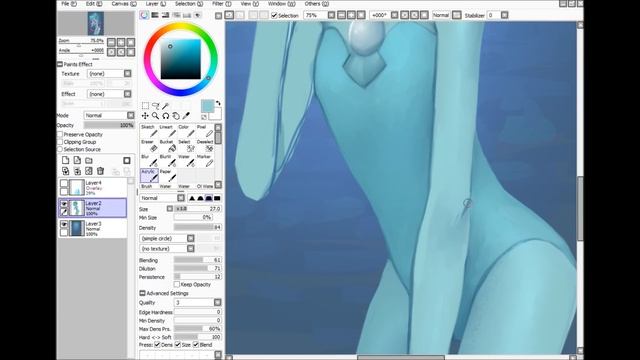The height and width of the screenshot is (360, 640).
Task: Open the Others menu
Action: click(316, 4)
